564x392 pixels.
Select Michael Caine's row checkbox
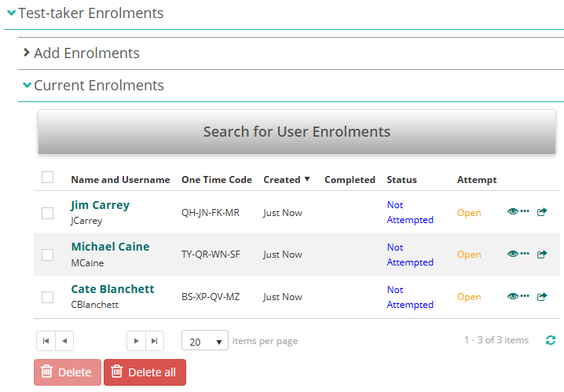47,255
